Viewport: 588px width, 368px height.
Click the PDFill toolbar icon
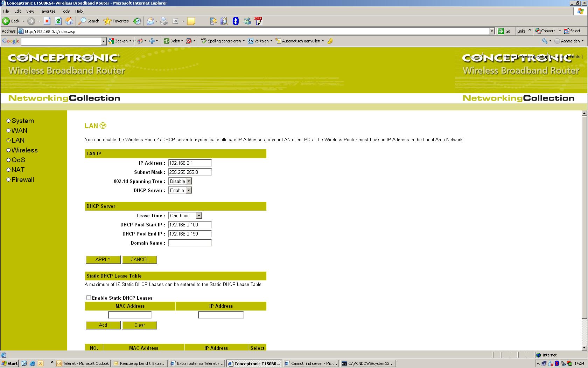[258, 21]
